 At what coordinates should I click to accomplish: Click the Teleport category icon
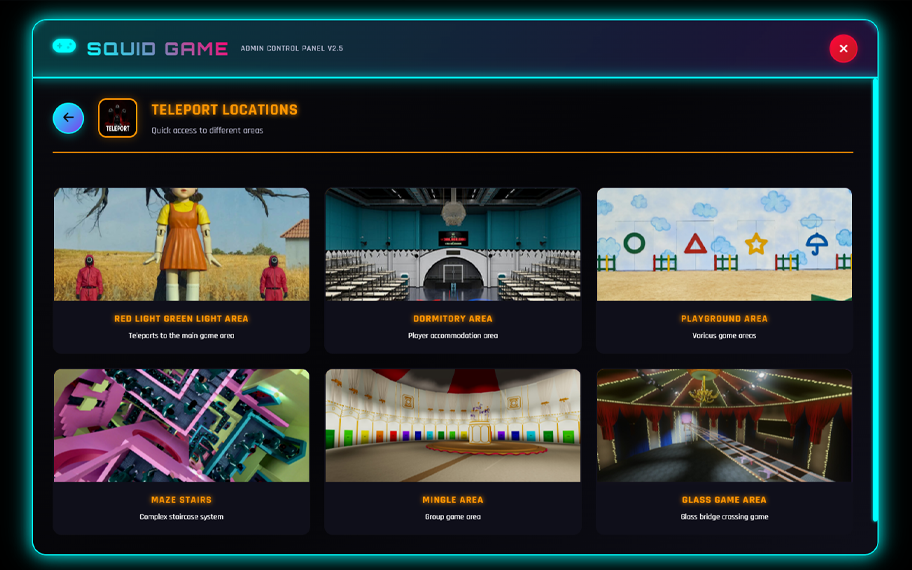pyautogui.click(x=117, y=118)
